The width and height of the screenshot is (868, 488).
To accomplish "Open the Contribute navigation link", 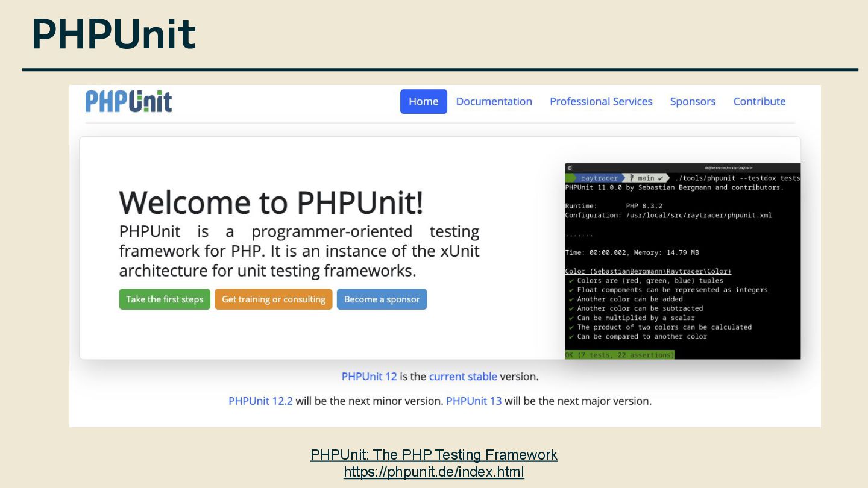I will pyautogui.click(x=759, y=101).
